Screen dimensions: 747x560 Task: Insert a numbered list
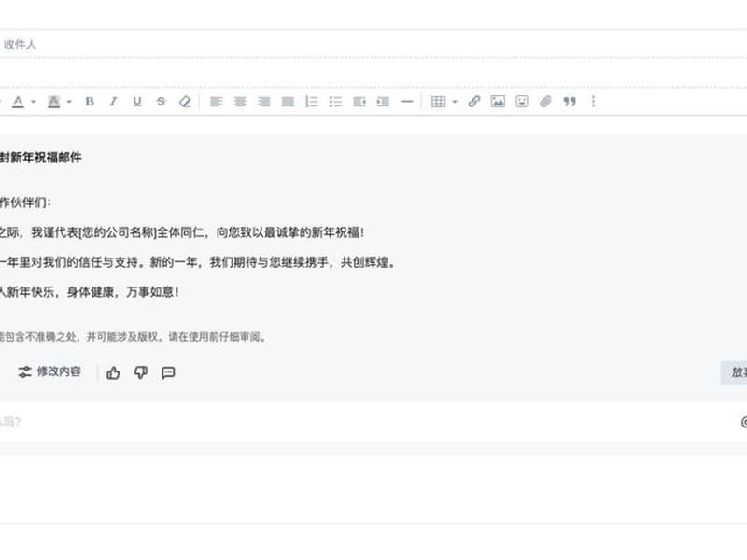[x=312, y=102]
